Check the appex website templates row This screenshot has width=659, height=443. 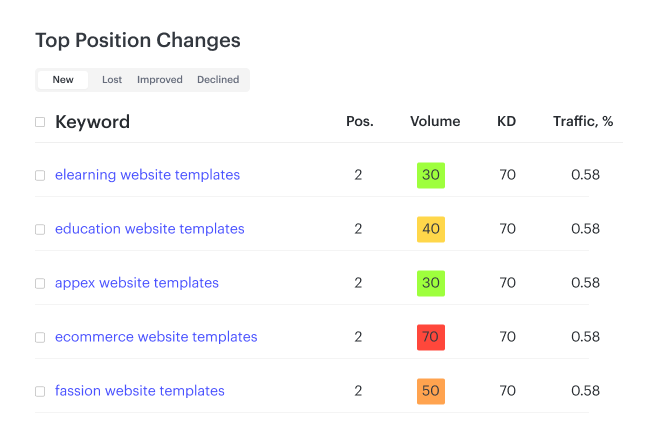(40, 283)
